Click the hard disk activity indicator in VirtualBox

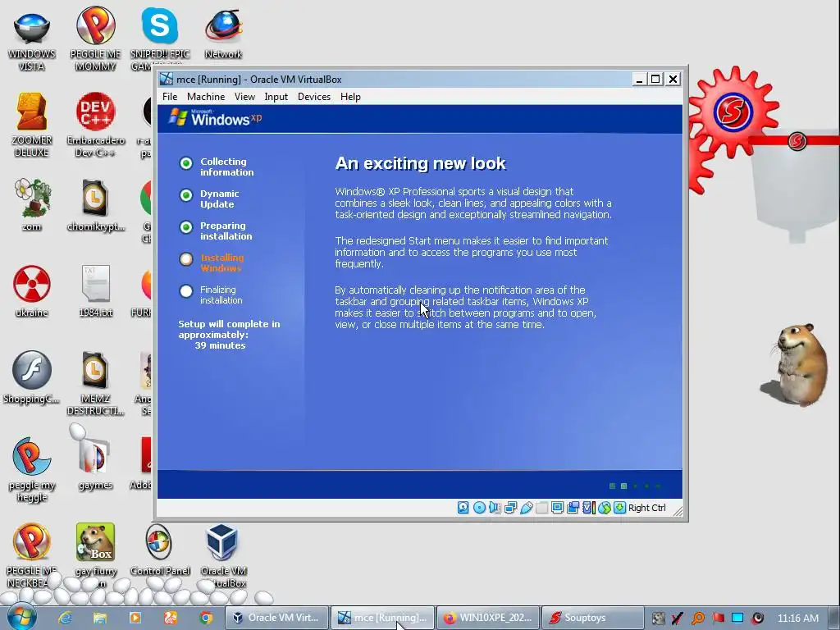pyautogui.click(x=463, y=507)
